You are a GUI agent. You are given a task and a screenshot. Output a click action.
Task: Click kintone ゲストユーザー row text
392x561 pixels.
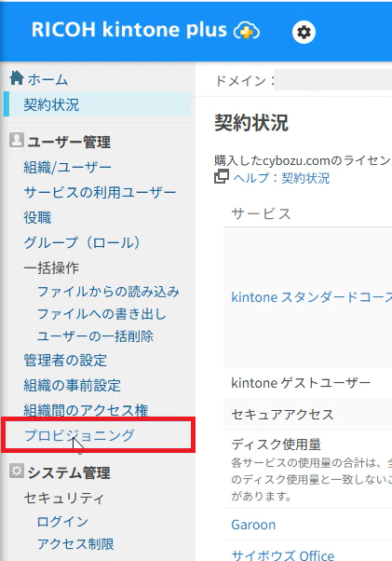[x=301, y=383]
